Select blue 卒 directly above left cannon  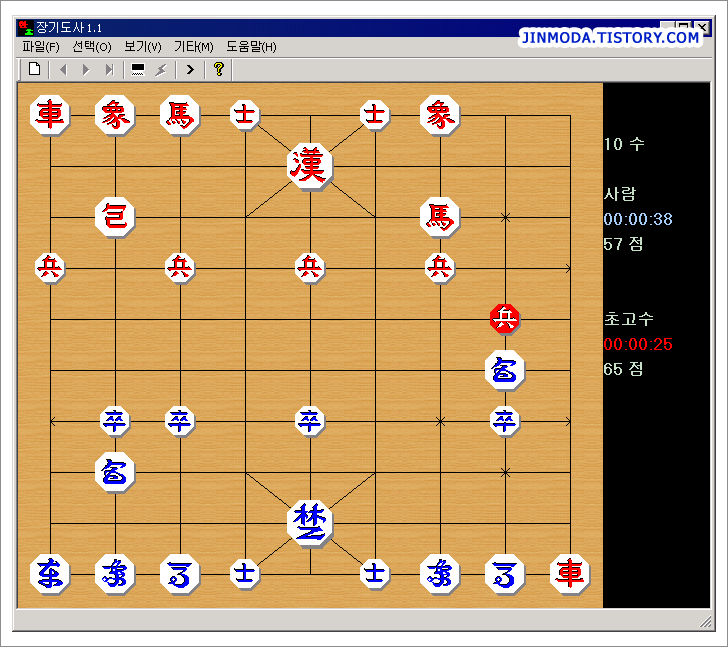tap(115, 421)
